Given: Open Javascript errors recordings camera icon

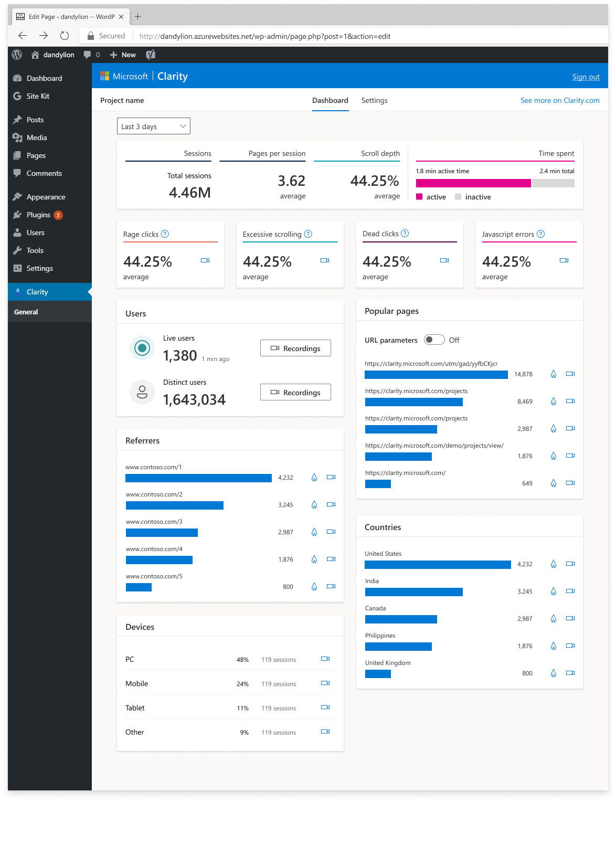Looking at the screenshot, I should point(564,260).
